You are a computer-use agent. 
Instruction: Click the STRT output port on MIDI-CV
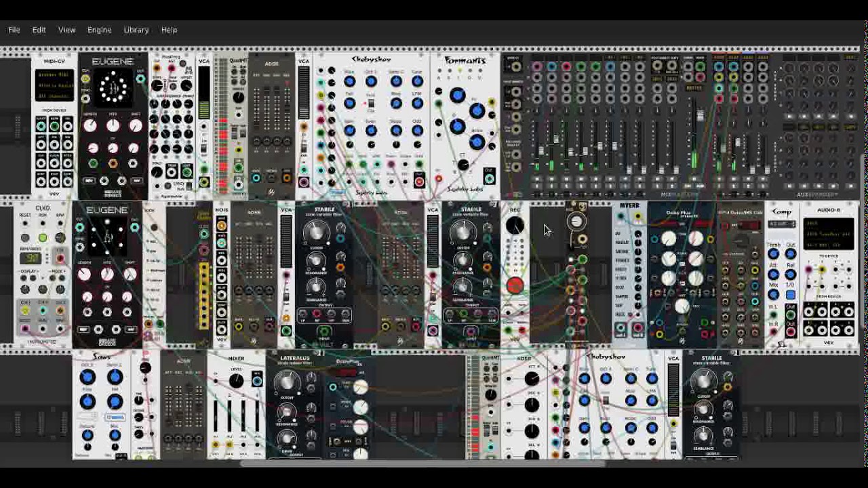(x=41, y=182)
